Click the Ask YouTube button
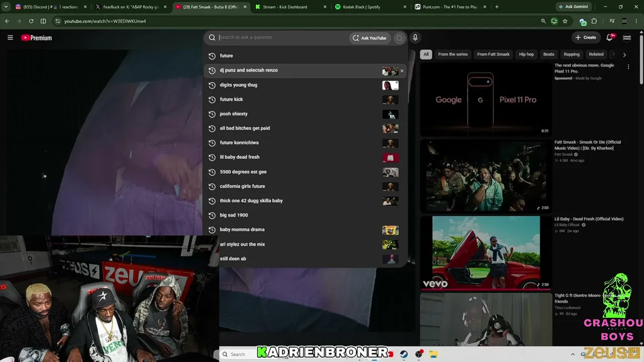Viewport: 644px width, 362px height. (x=369, y=38)
